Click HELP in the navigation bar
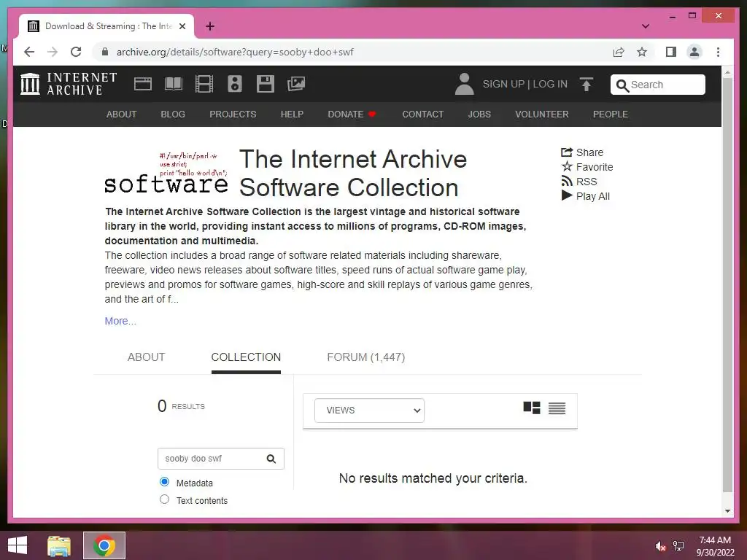The image size is (747, 560). click(292, 114)
